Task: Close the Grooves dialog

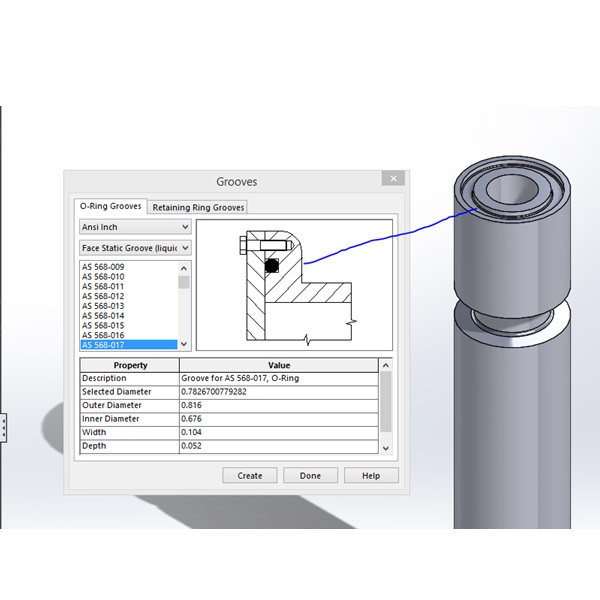Action: (x=391, y=180)
